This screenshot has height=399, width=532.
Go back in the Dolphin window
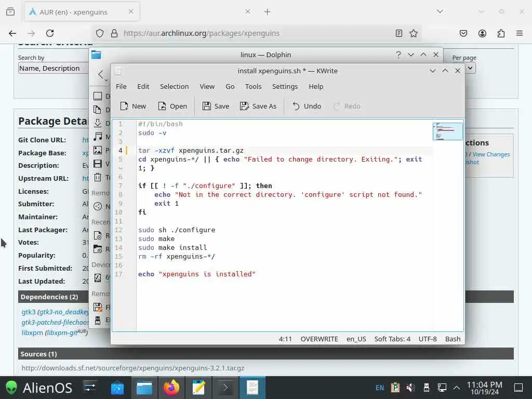[101, 74]
